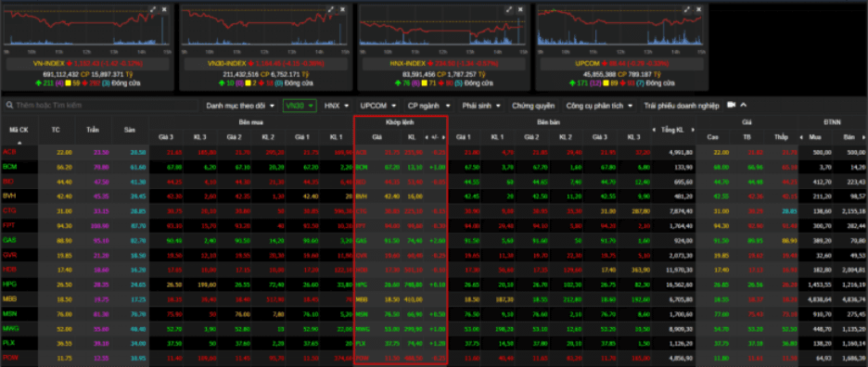Select the HPG ticker in Mã CK column

[x=9, y=284]
